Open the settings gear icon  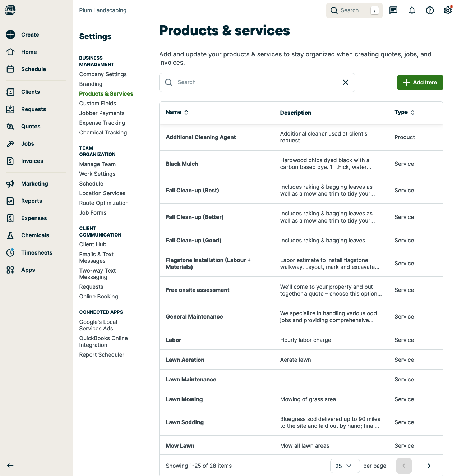click(448, 10)
